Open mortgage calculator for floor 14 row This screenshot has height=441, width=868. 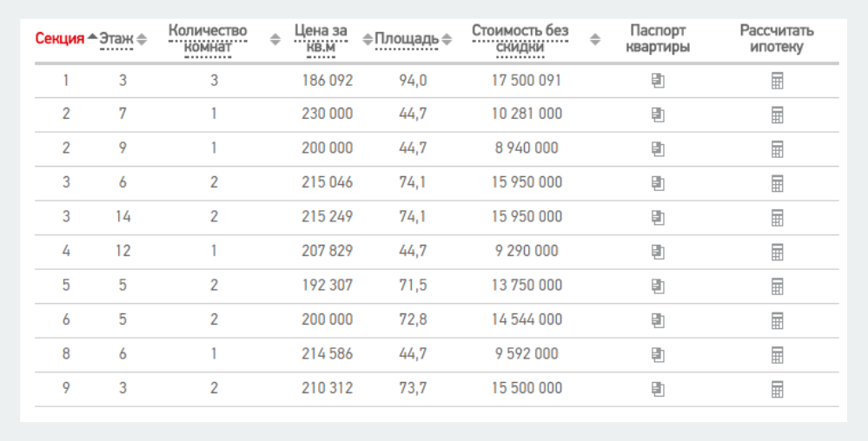[x=778, y=218]
